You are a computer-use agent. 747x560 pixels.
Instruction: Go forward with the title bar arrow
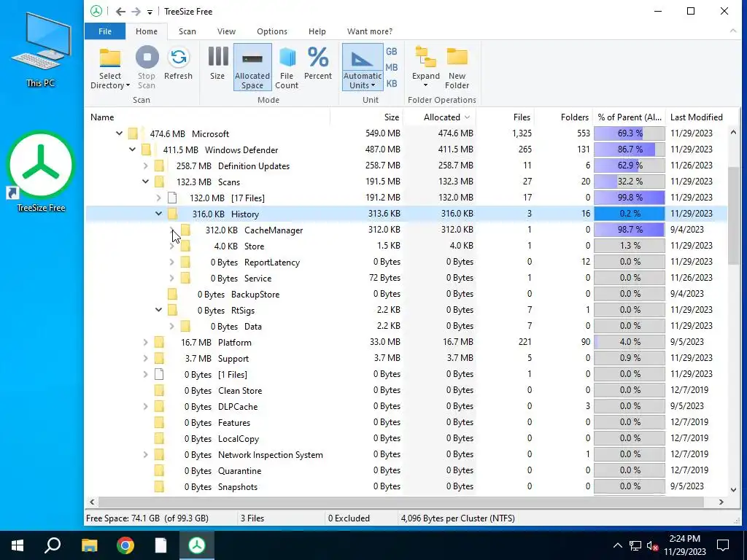pyautogui.click(x=136, y=12)
